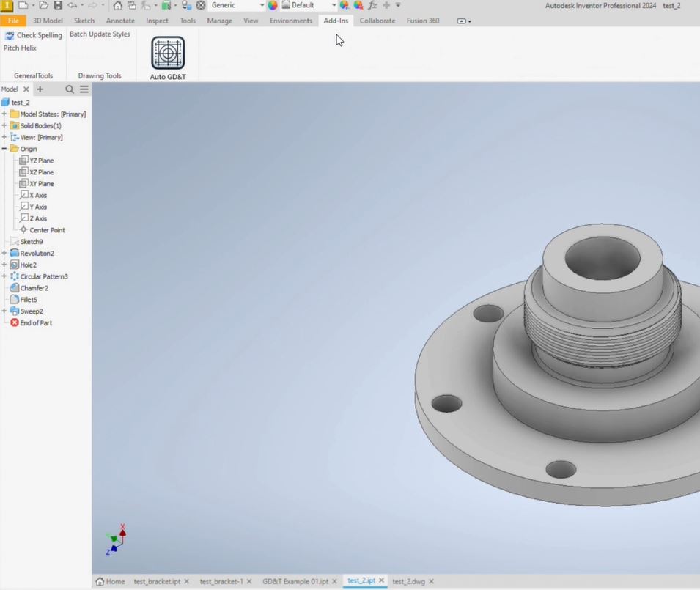Expand the Model States node
The width and height of the screenshot is (700, 590).
(4, 114)
